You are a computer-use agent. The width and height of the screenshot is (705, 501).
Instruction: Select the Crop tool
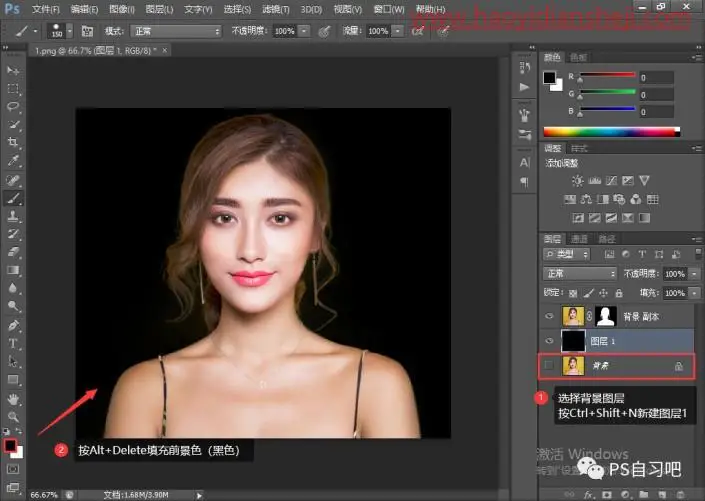[13, 143]
